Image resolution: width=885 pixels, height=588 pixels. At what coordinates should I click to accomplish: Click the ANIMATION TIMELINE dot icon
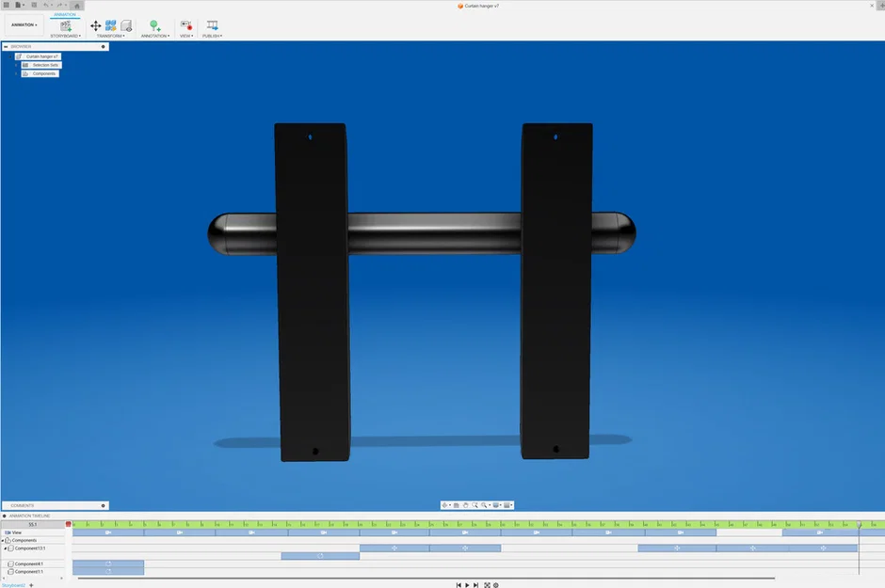pyautogui.click(x=5, y=516)
